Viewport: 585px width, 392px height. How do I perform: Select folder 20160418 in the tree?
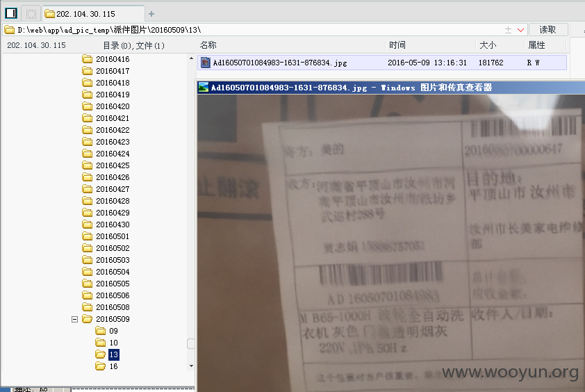[x=113, y=83]
